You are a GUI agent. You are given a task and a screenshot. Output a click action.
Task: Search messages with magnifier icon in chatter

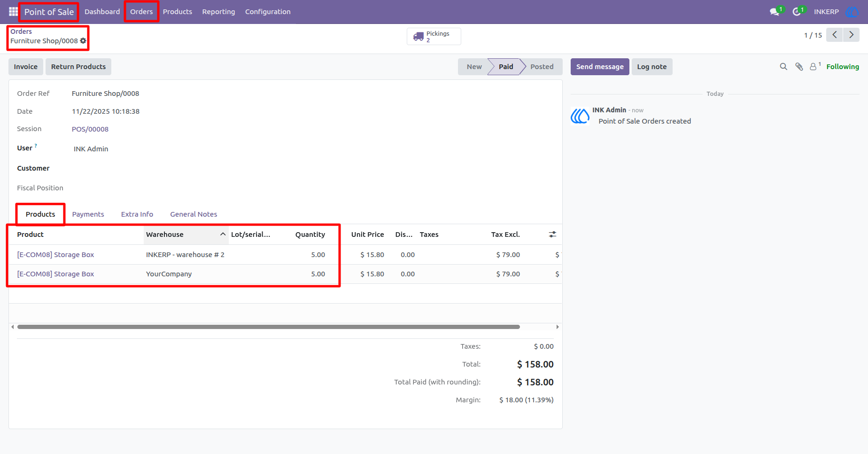[783, 67]
